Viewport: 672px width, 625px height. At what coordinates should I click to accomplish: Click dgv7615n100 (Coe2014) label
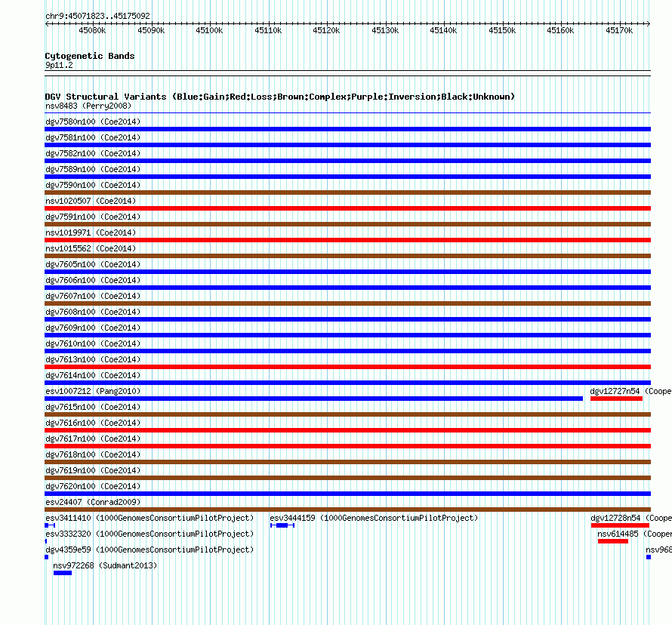tap(93, 407)
